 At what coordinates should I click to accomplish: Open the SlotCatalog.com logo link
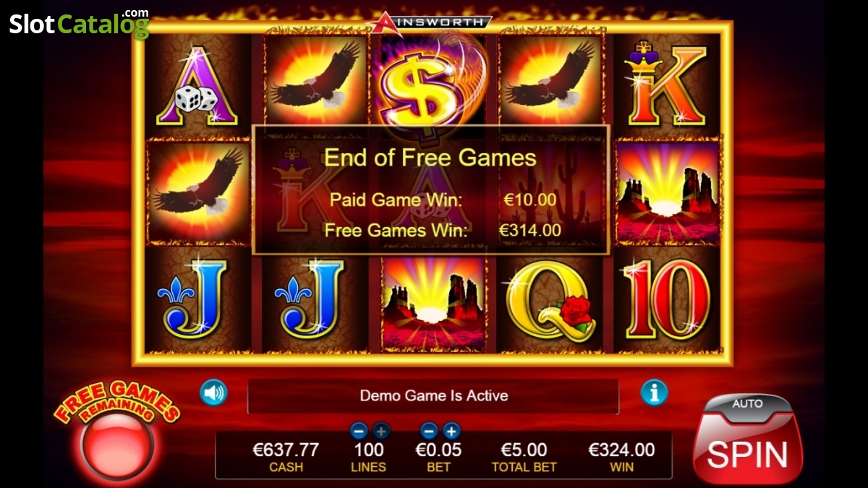tap(79, 23)
